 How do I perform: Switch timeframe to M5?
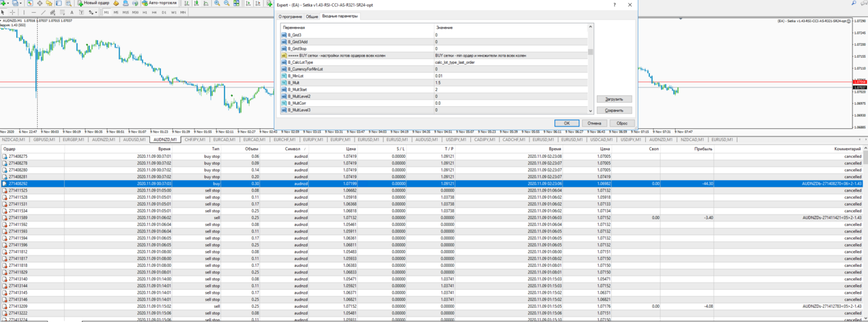click(116, 12)
